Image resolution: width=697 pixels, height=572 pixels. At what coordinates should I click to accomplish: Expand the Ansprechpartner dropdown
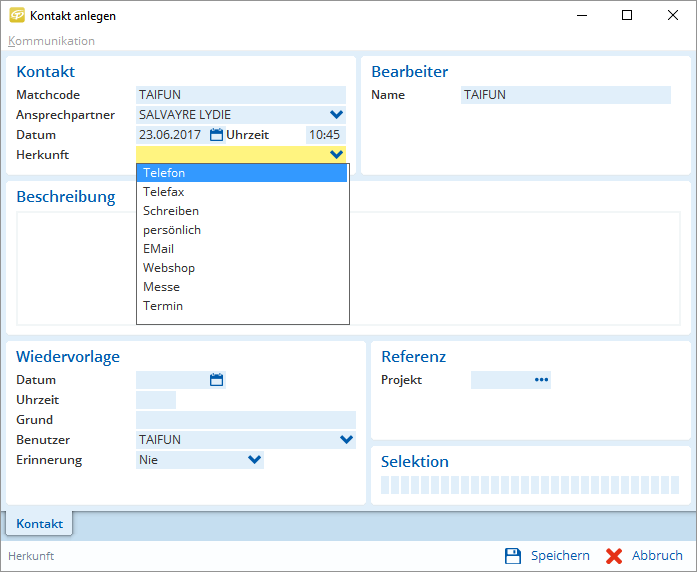pos(336,115)
